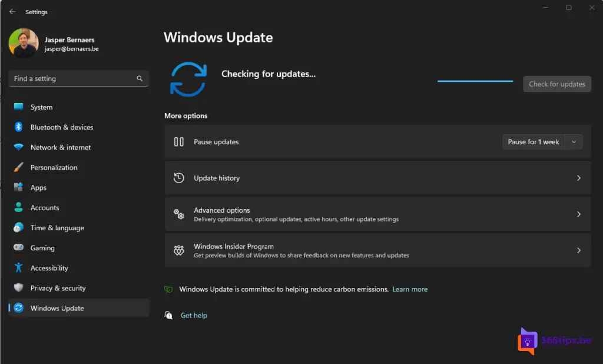The height and width of the screenshot is (364, 603).
Task: Click the Windows Update page heading
Action: pos(218,37)
